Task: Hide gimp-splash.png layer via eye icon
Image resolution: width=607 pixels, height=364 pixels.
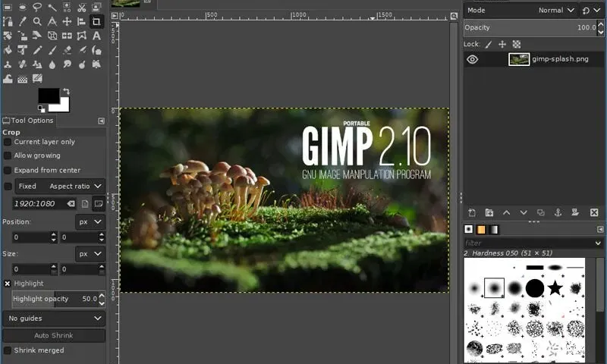Action: [472, 59]
